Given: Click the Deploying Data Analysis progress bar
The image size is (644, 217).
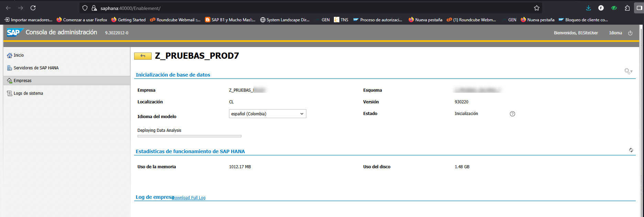Looking at the screenshot, I should pyautogui.click(x=189, y=136).
